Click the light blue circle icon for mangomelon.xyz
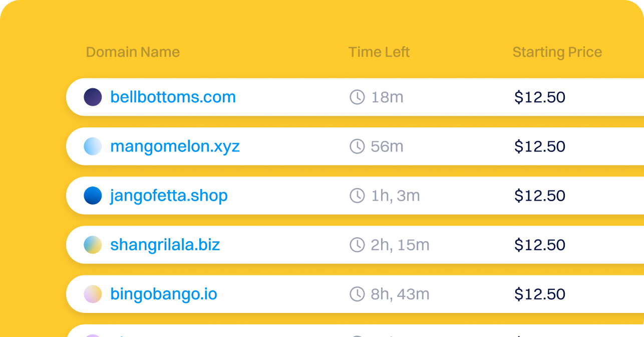The image size is (644, 337). (x=93, y=146)
